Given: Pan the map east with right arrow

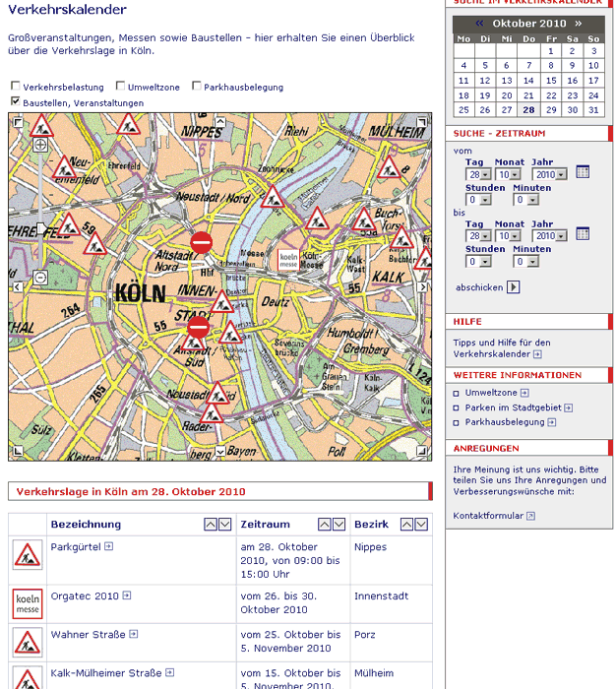Looking at the screenshot, I should [422, 287].
